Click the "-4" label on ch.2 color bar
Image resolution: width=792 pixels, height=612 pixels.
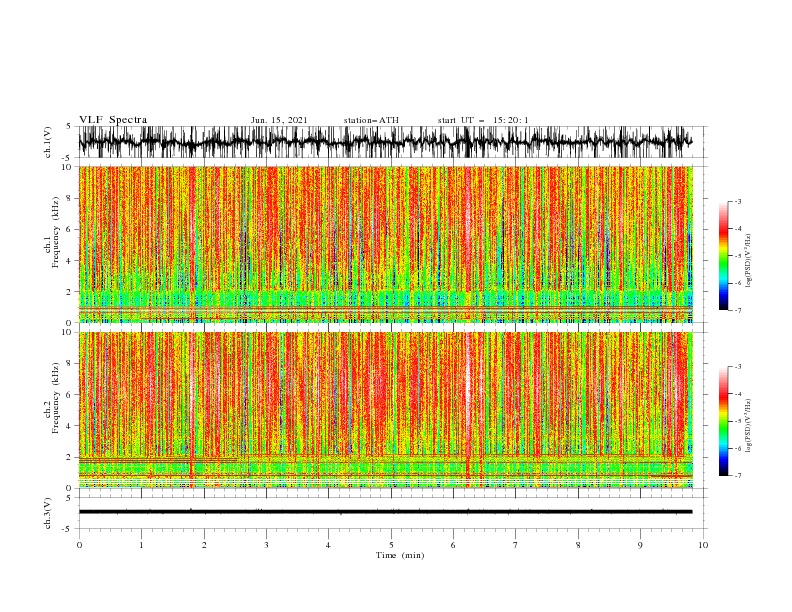pos(738,394)
